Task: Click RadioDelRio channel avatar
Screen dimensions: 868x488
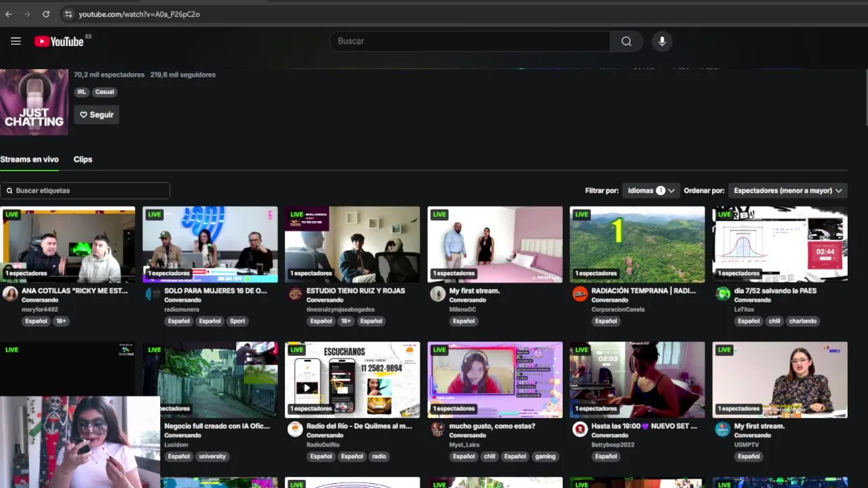Action: [295, 429]
